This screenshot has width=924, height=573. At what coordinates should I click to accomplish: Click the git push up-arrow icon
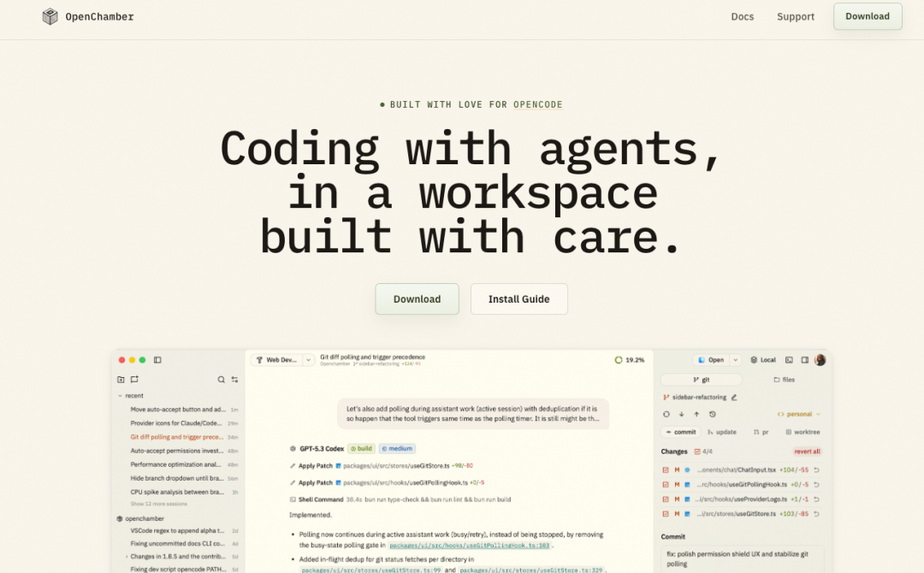(696, 414)
